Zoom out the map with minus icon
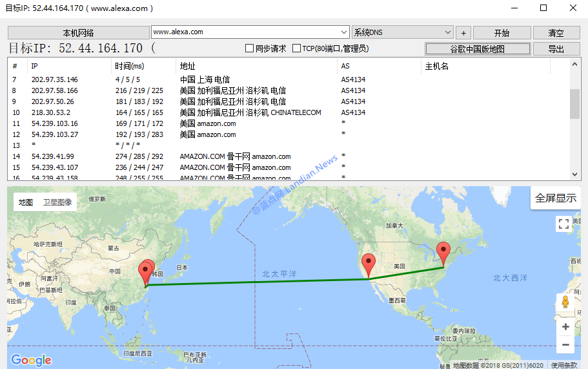Viewport: 588px width, 369px height. tap(565, 344)
